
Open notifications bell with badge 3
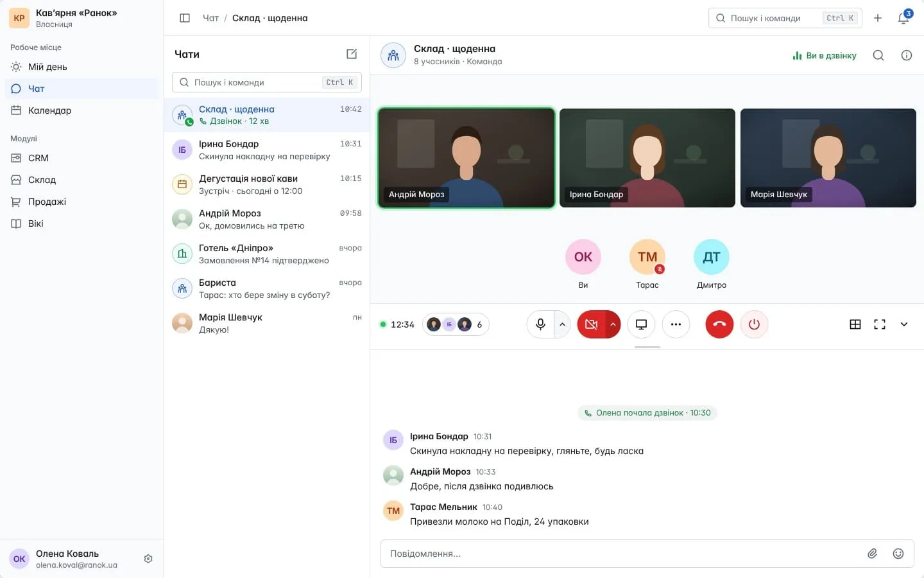pos(903,18)
